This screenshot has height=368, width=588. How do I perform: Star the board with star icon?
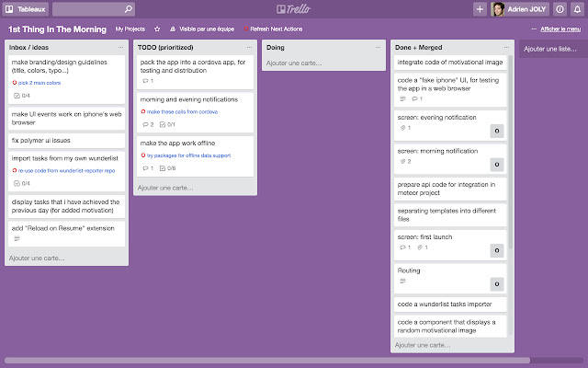(157, 29)
